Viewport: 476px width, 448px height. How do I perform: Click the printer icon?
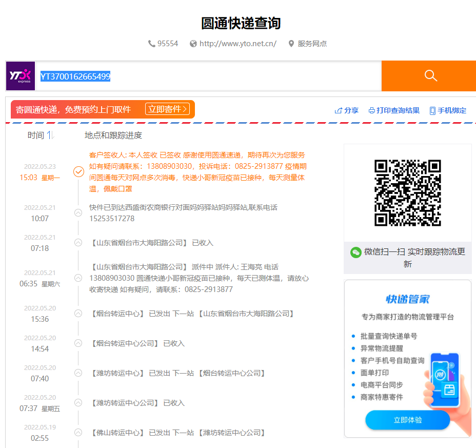371,110
